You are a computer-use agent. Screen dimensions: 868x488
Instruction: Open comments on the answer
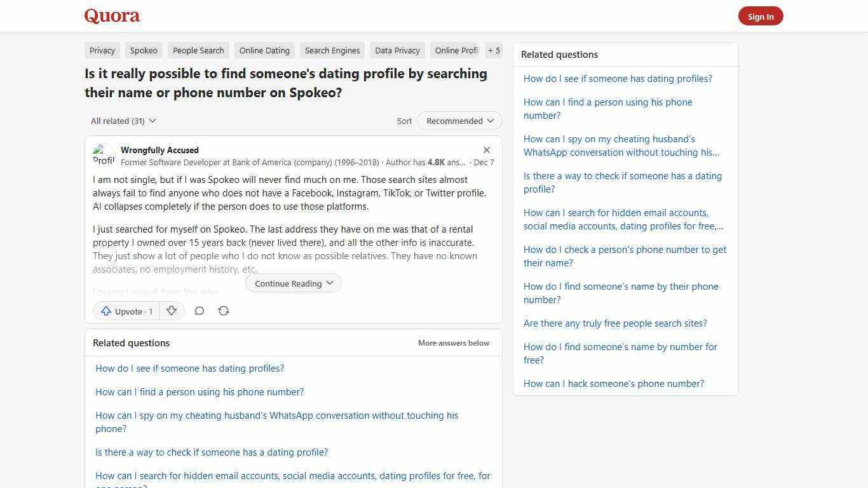(200, 311)
